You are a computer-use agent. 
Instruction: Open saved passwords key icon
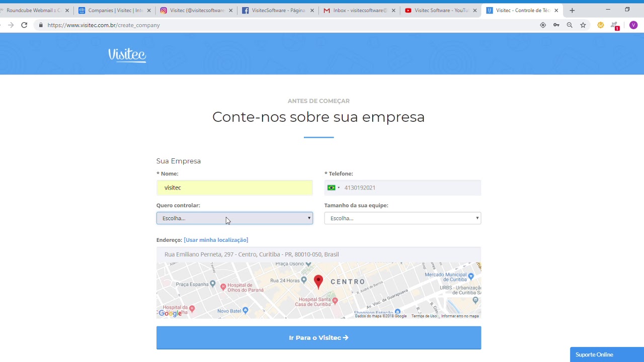[556, 25]
